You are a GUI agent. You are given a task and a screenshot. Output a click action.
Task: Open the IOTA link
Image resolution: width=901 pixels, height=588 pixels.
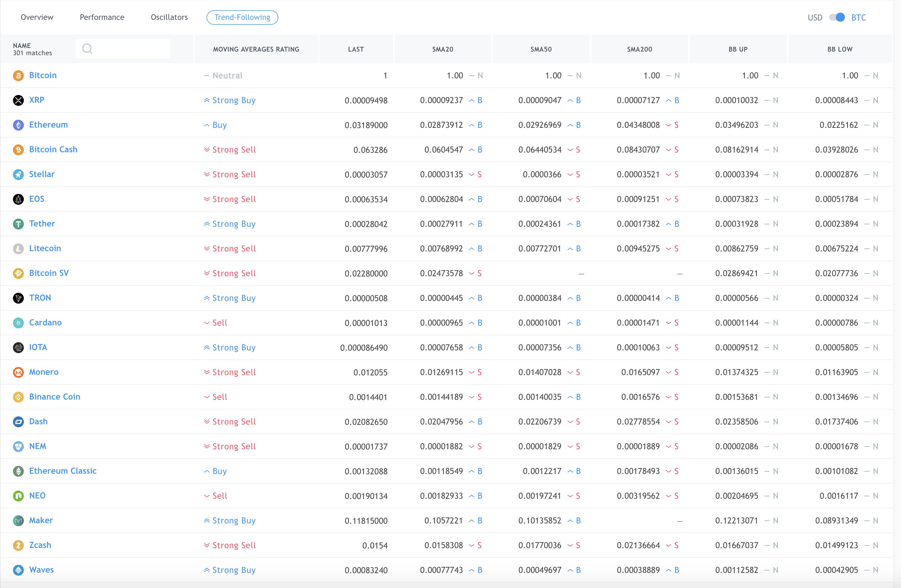(x=38, y=348)
